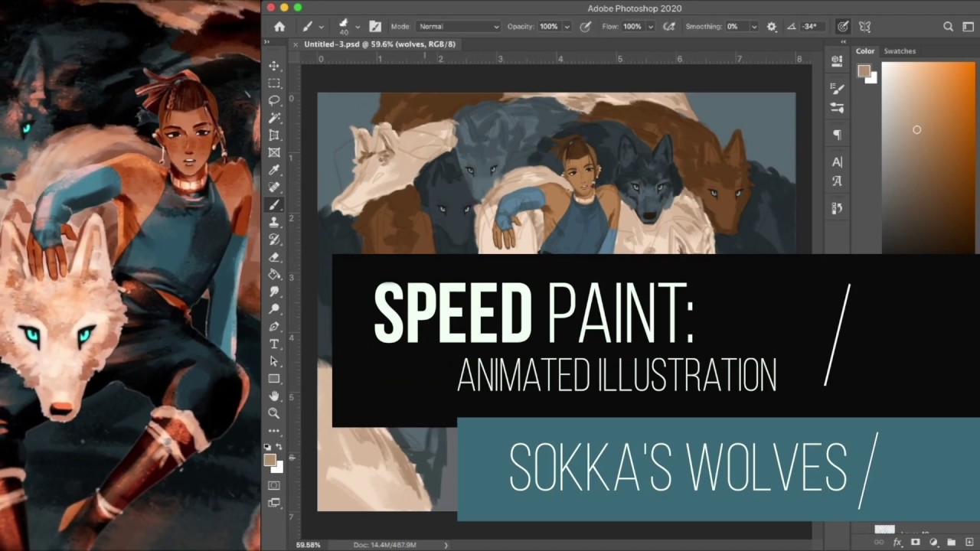Select the Hand tool
The image size is (980, 551).
point(274,396)
